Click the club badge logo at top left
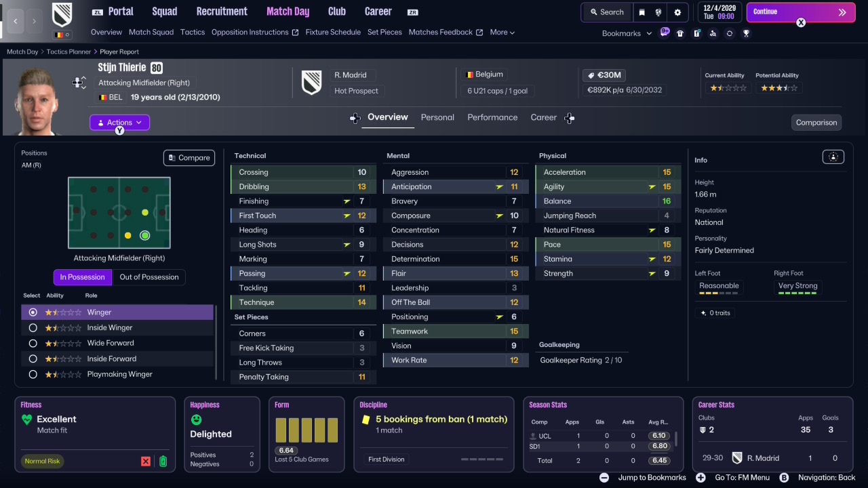 pyautogui.click(x=62, y=14)
